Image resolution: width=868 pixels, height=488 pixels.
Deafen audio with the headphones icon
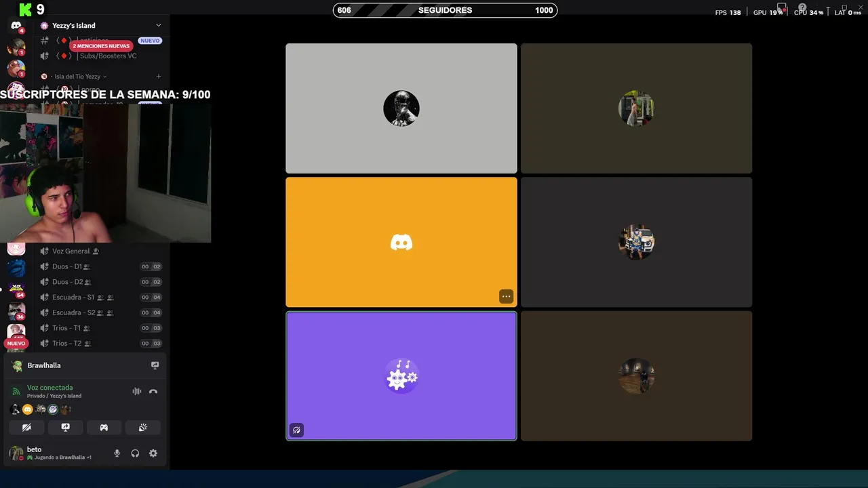[x=135, y=453]
